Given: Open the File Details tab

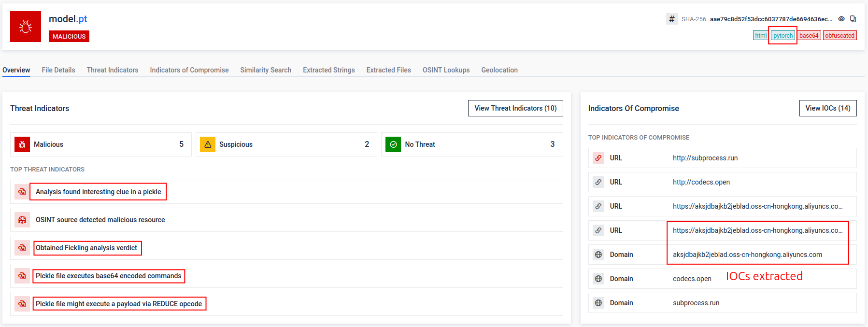Looking at the screenshot, I should (x=58, y=70).
